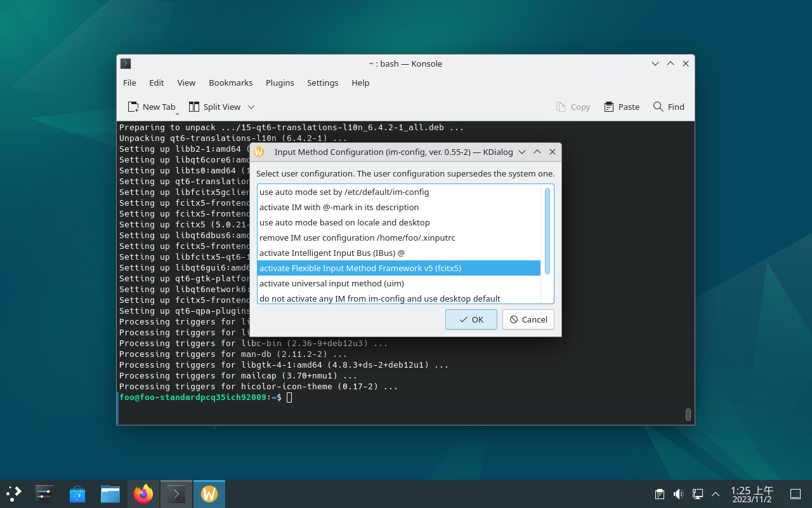This screenshot has height=508, width=812.
Task: Click the network icon in system tray
Action: (x=697, y=494)
